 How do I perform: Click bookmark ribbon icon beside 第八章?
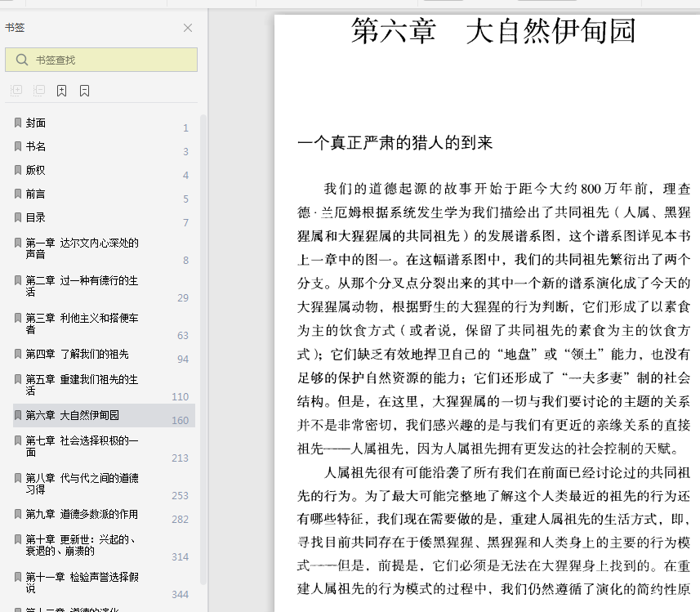[18, 478]
